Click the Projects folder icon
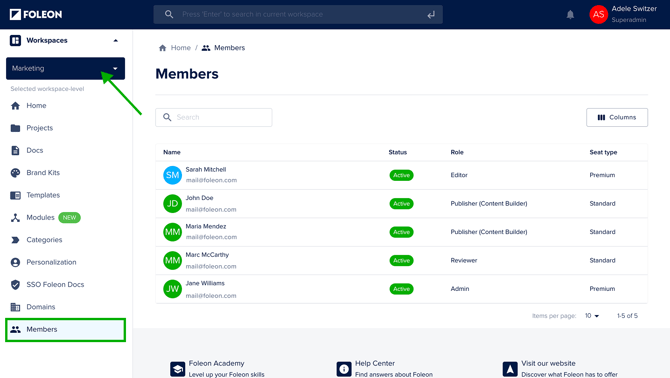Image resolution: width=670 pixels, height=378 pixels. click(15, 128)
